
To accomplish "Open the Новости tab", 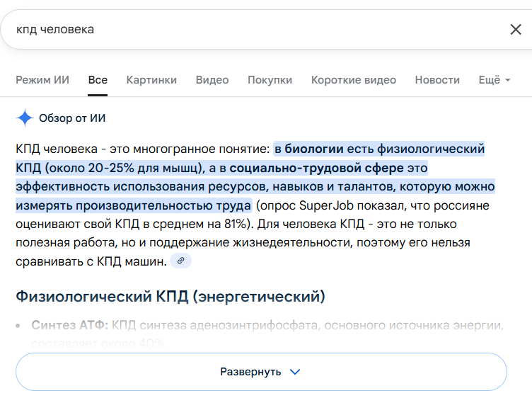I will [437, 80].
